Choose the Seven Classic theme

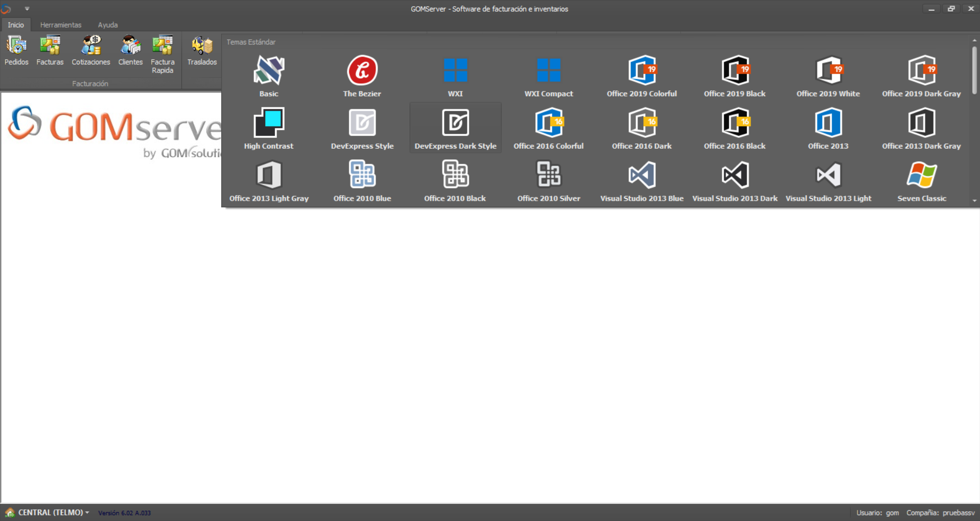(x=921, y=180)
